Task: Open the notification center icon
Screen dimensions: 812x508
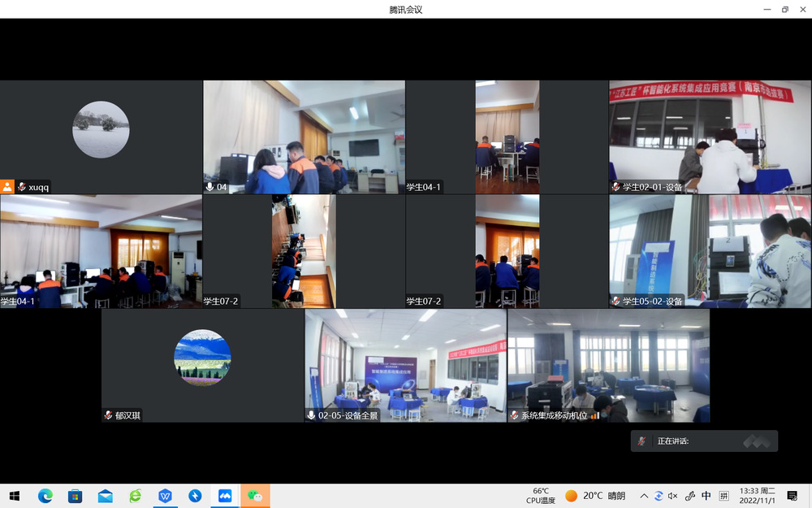Action: point(793,495)
